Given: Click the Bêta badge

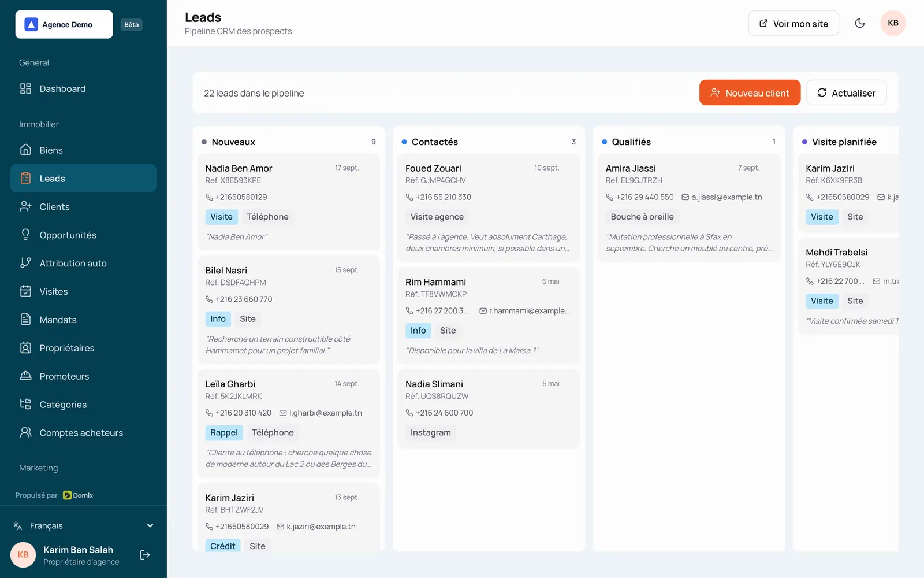Looking at the screenshot, I should [132, 24].
